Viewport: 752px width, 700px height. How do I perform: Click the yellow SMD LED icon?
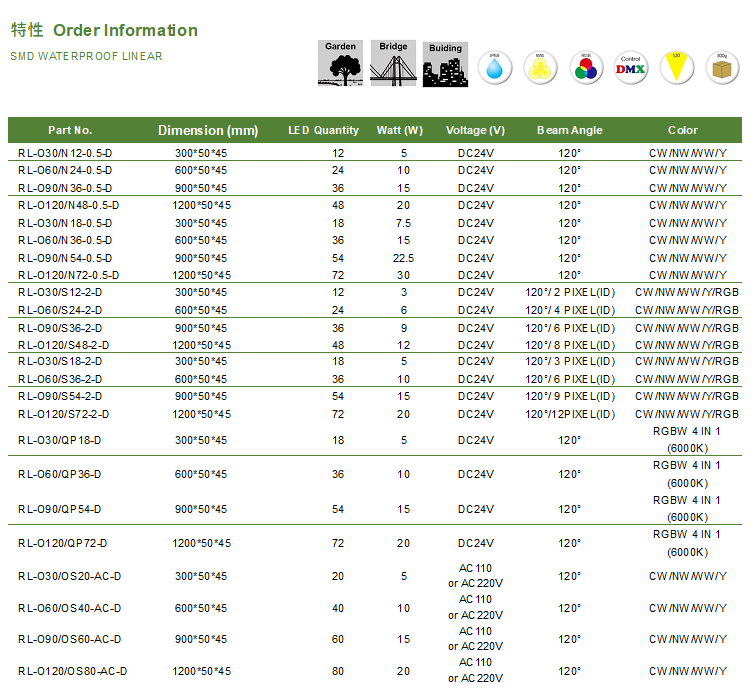(x=540, y=67)
